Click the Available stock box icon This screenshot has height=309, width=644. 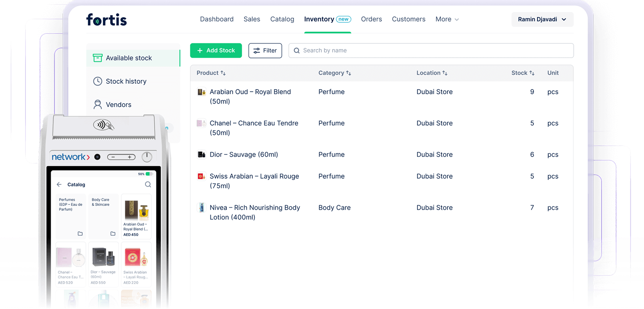pos(98,58)
